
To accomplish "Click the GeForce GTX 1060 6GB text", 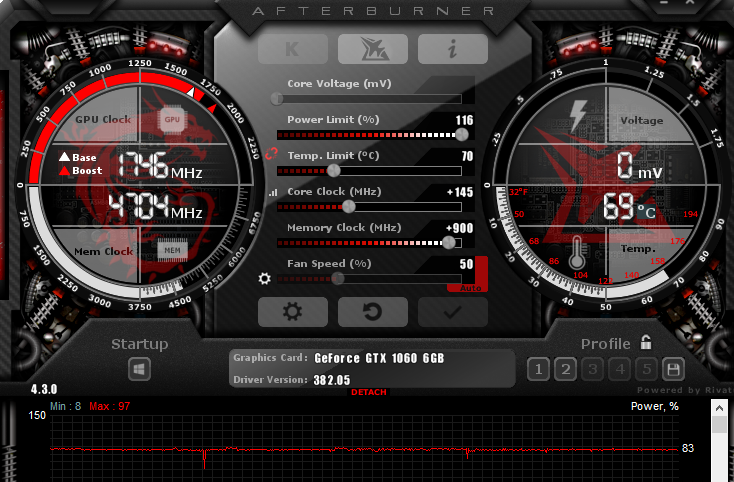I will pos(379,358).
